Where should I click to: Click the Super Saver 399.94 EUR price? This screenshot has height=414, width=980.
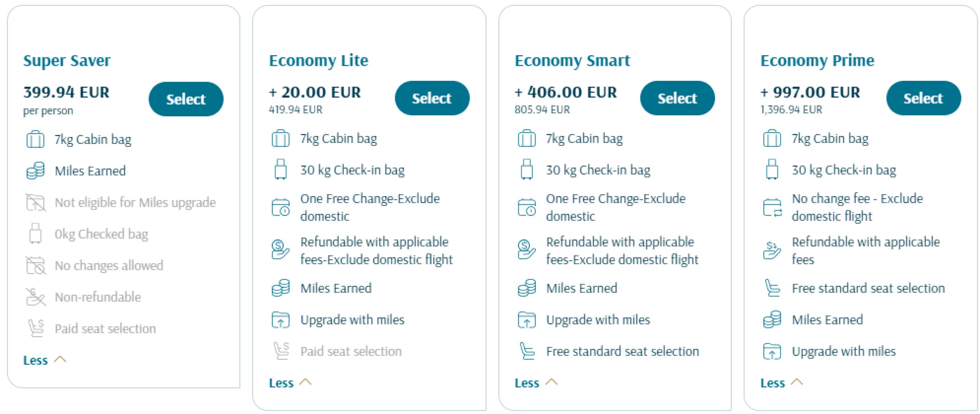click(66, 92)
